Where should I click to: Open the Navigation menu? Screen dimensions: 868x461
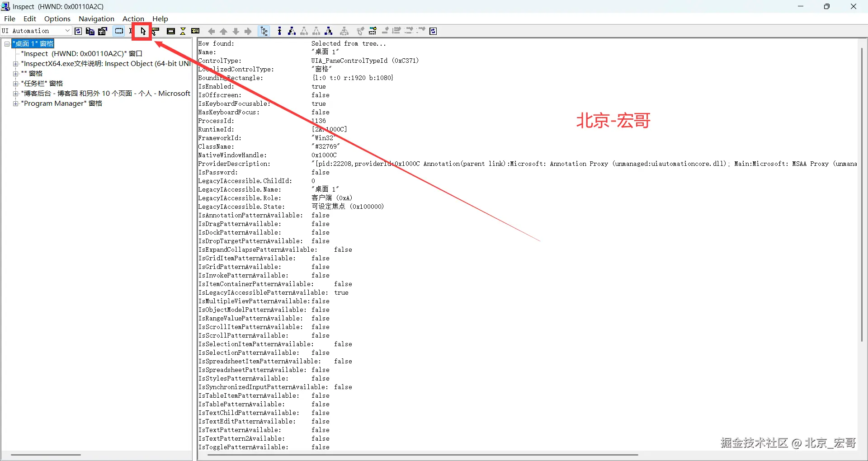(x=96, y=19)
